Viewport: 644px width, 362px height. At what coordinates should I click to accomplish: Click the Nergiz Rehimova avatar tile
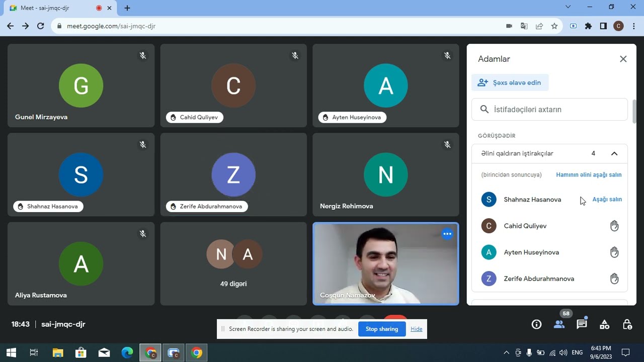[x=386, y=174]
